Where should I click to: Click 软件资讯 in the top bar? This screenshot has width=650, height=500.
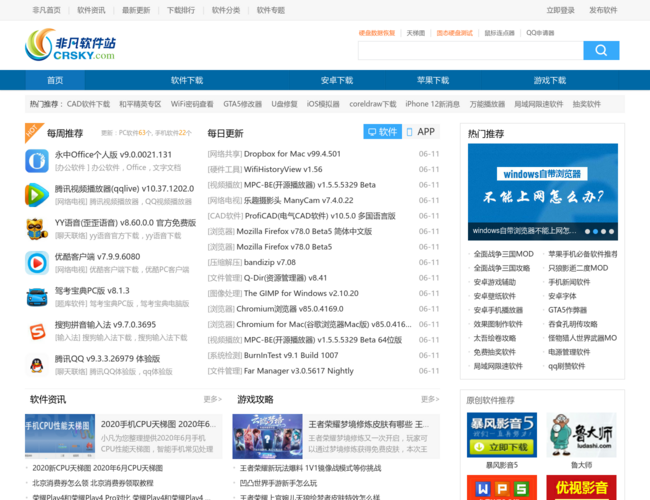(x=91, y=10)
